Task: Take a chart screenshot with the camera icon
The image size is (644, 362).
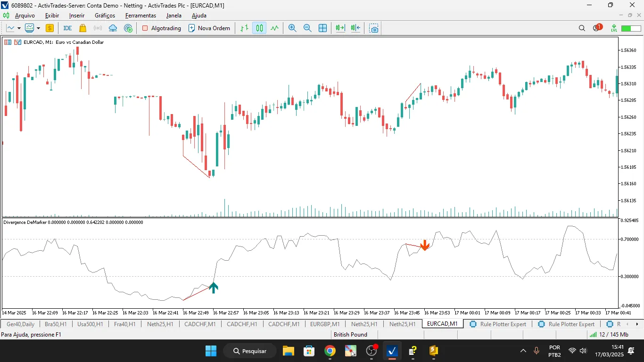Action: [x=373, y=28]
